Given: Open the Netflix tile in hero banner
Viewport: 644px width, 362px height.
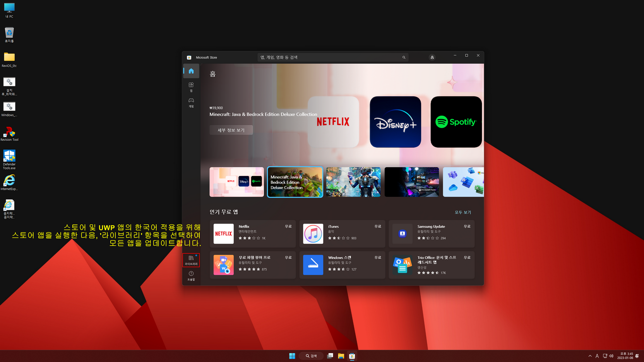Looking at the screenshot, I should coord(333,122).
